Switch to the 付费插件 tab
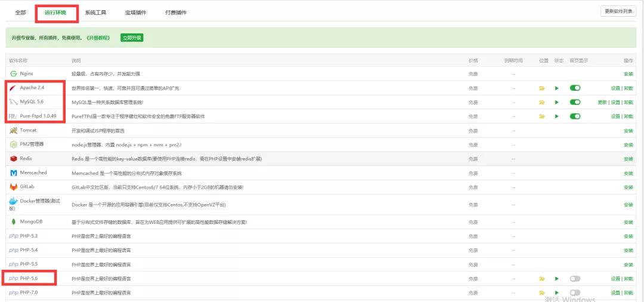Image resolution: width=644 pixels, height=302 pixels. (x=176, y=13)
